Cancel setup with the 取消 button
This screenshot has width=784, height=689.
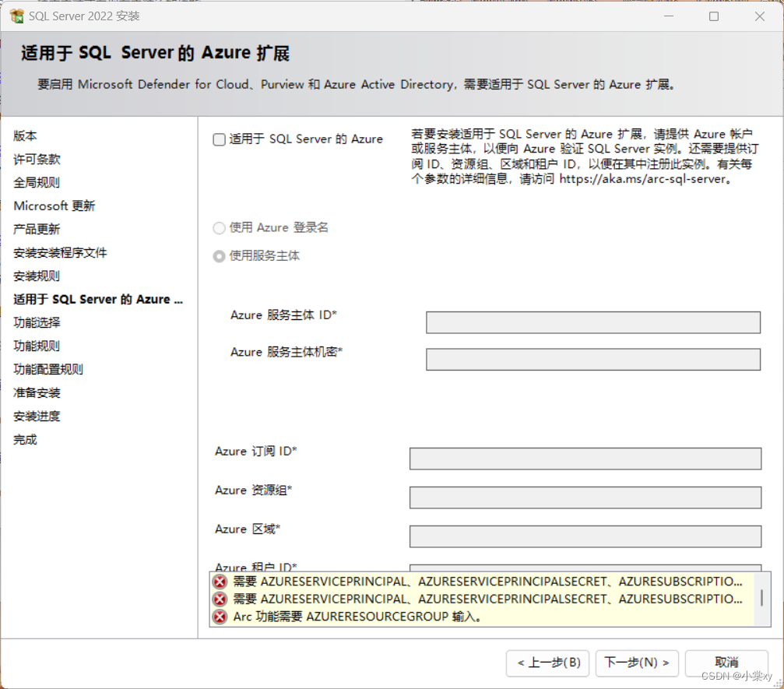click(x=726, y=663)
